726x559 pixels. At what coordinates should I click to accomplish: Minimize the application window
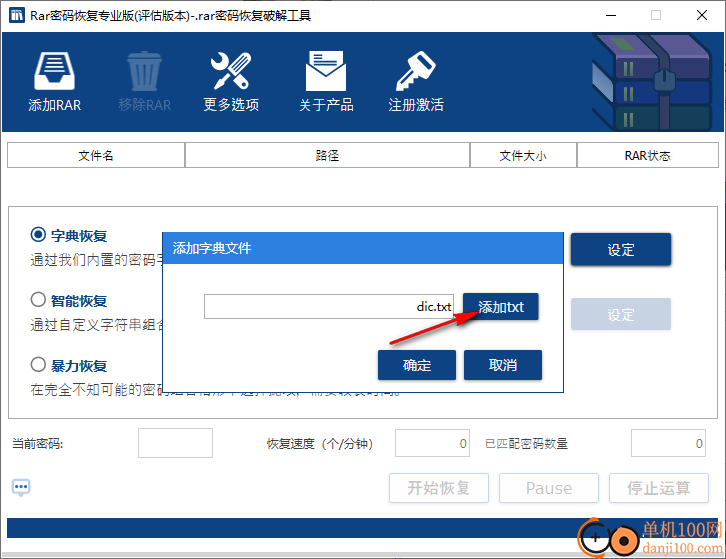(x=611, y=15)
